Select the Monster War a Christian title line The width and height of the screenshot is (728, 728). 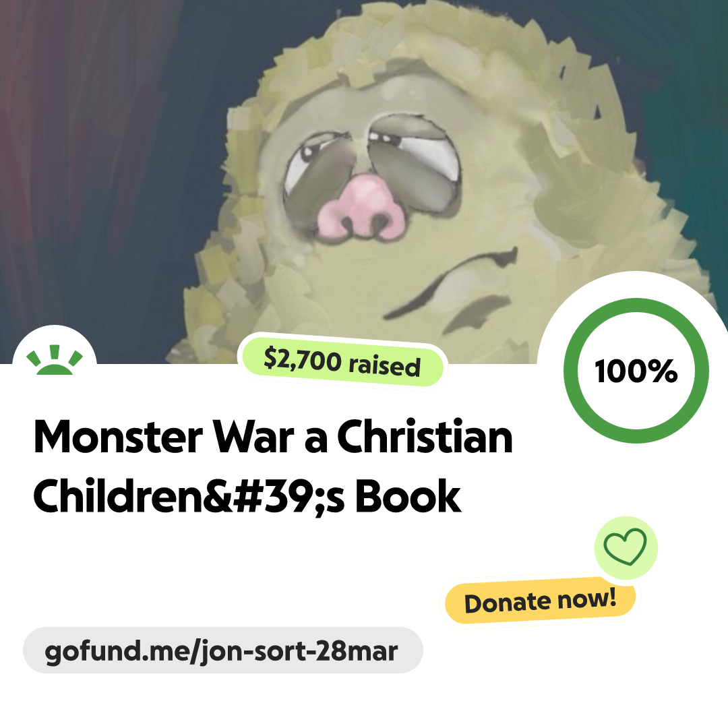[x=273, y=437]
